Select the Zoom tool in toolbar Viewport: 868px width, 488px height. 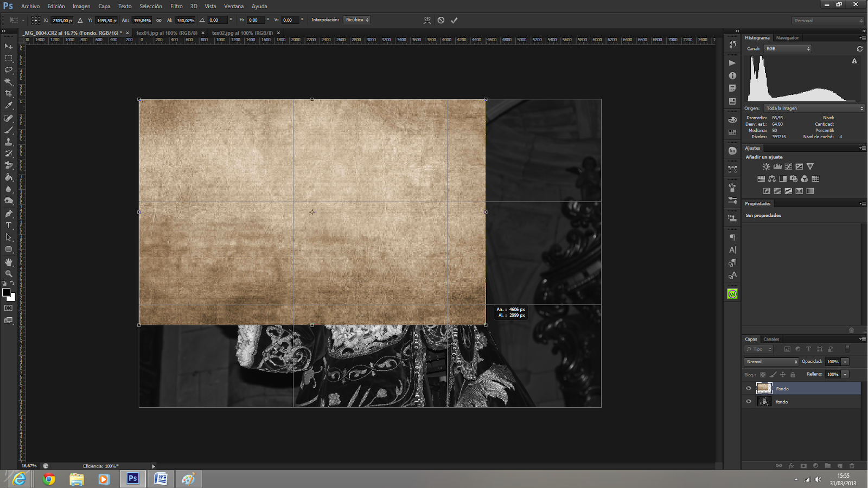click(x=9, y=274)
